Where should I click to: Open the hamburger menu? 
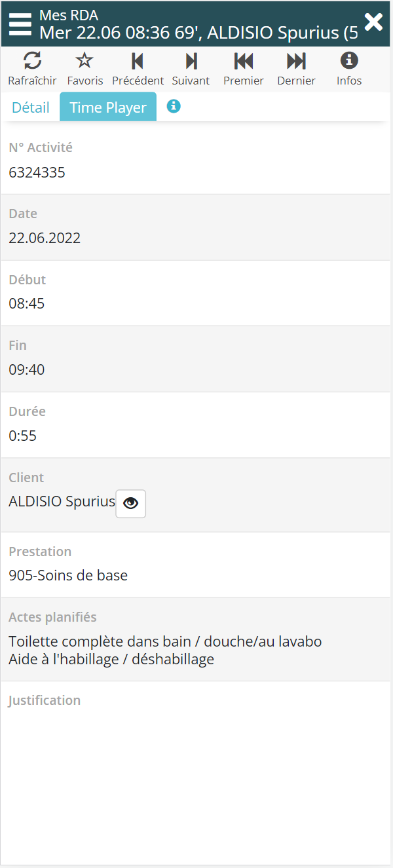20,24
